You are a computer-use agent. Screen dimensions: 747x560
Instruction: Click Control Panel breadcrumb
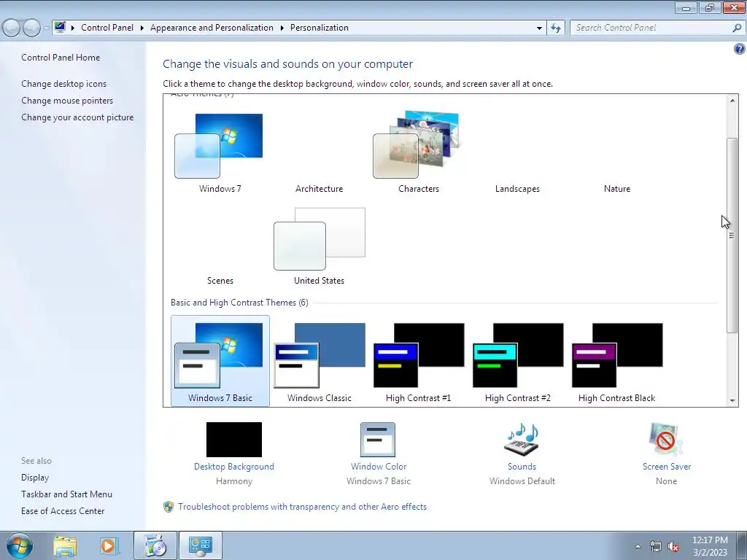tap(107, 28)
